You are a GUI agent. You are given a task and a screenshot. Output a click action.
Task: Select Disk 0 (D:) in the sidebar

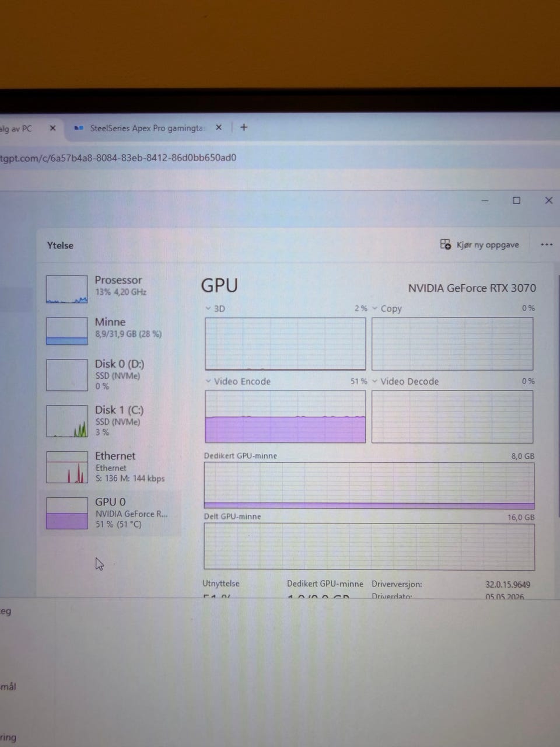pyautogui.click(x=112, y=375)
